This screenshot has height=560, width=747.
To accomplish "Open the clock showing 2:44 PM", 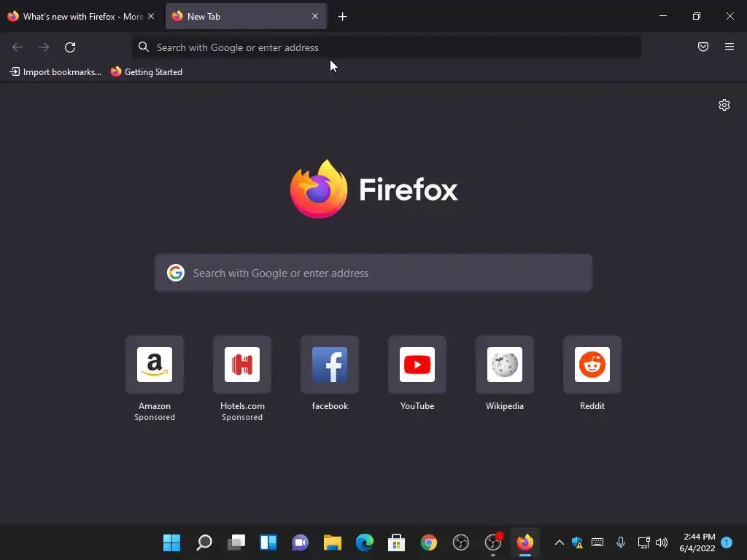I will click(x=697, y=542).
